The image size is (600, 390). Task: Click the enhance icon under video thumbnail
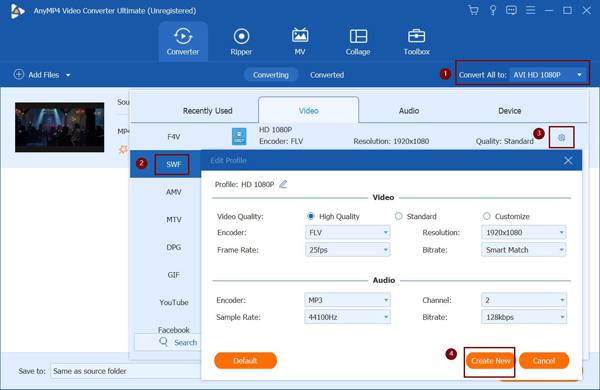[x=123, y=150]
